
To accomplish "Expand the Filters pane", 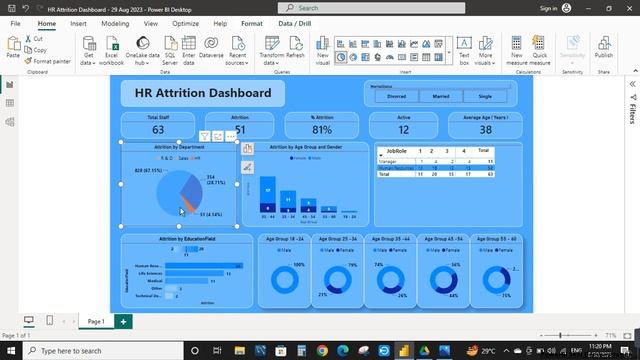I will tap(632, 84).
